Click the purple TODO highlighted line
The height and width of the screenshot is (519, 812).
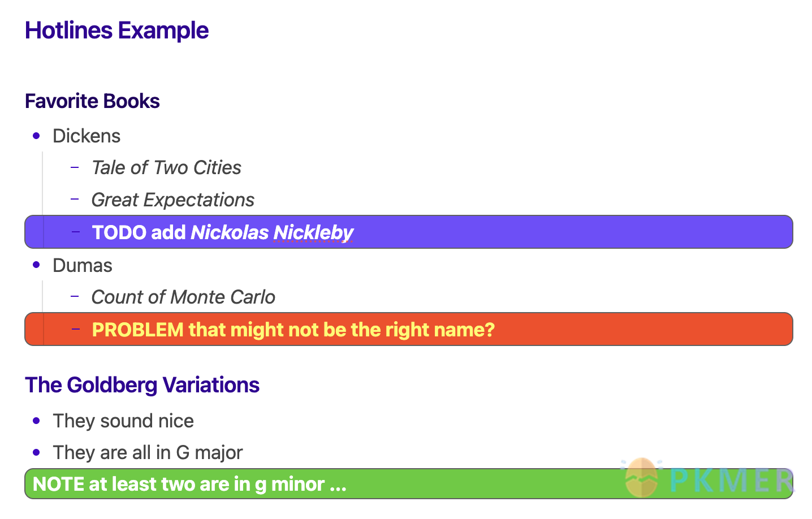click(409, 232)
